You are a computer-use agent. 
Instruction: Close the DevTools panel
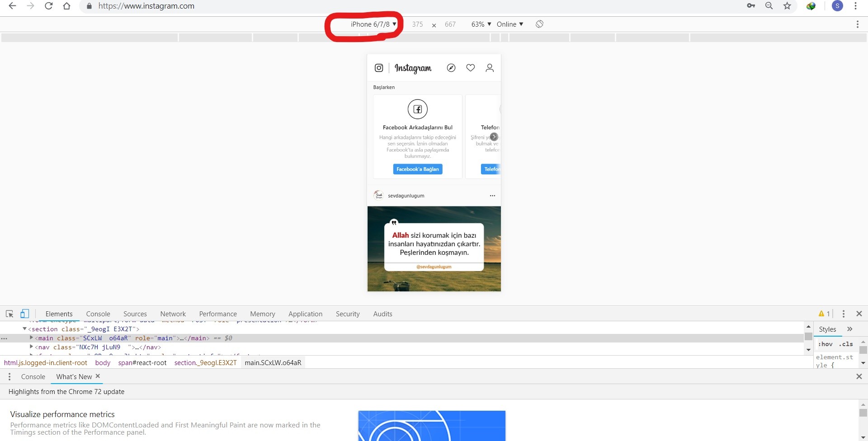click(859, 314)
